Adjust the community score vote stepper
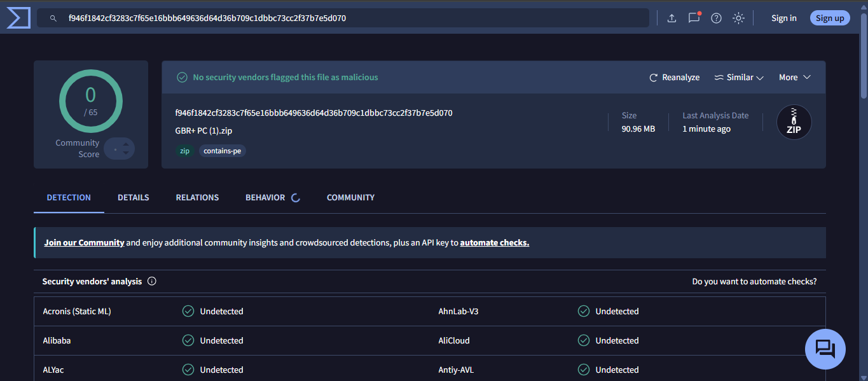 coord(120,149)
